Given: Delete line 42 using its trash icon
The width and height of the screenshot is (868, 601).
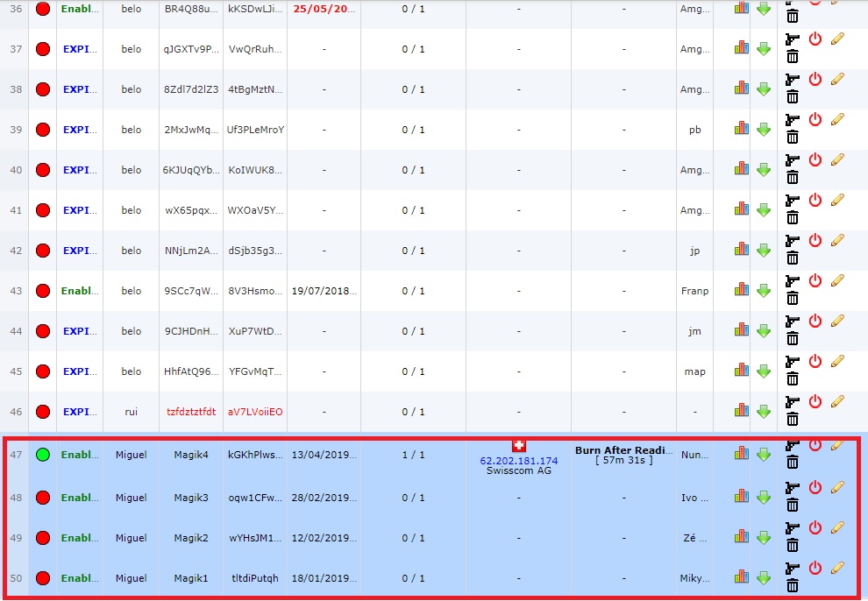Looking at the screenshot, I should pos(793,258).
